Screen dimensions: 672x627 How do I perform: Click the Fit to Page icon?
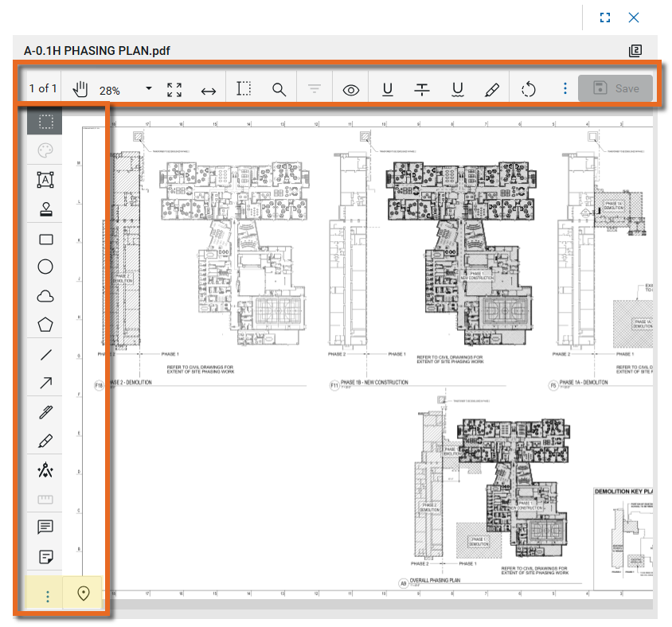174,89
